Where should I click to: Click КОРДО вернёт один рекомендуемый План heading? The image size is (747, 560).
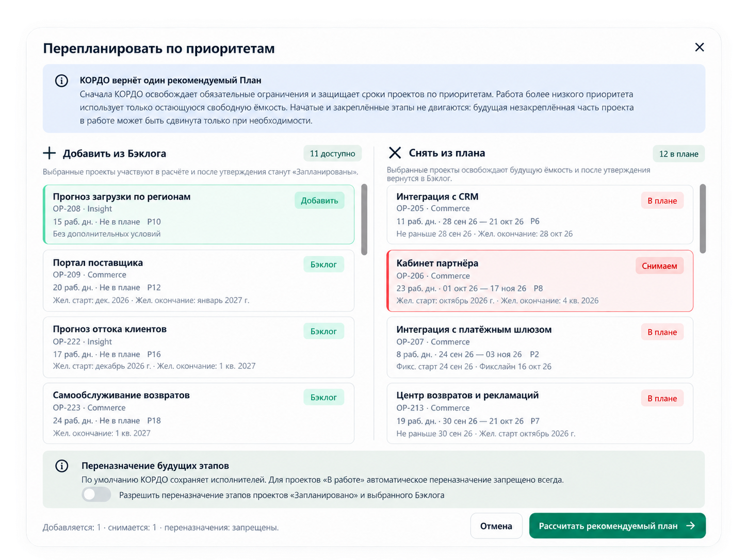pyautogui.click(x=170, y=80)
